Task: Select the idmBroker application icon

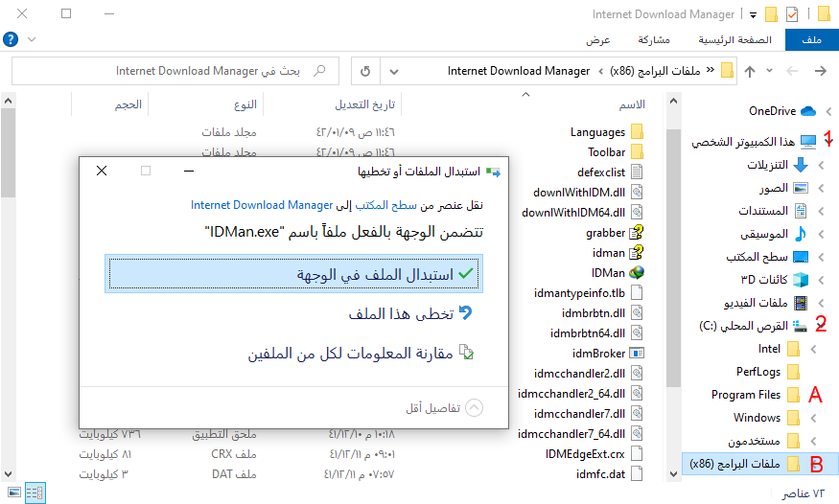Action: 637,354
